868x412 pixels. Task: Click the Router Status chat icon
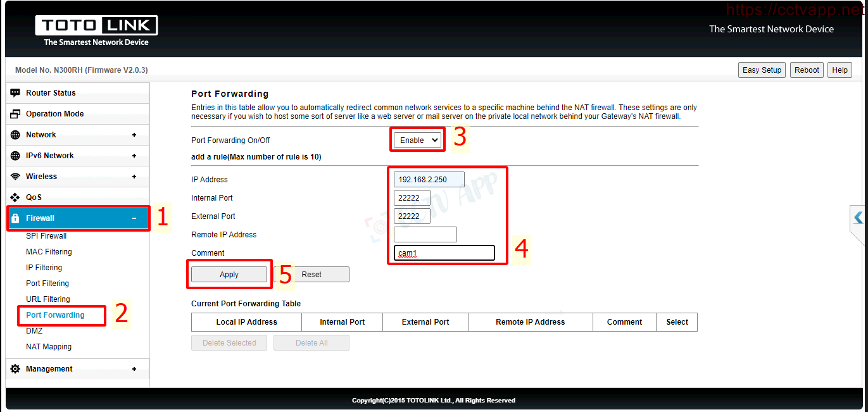[x=15, y=93]
